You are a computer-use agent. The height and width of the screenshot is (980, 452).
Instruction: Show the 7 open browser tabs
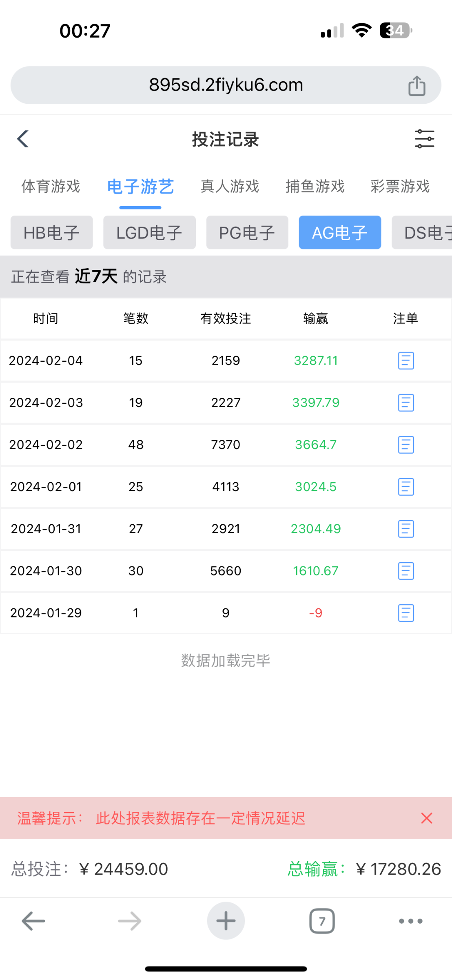[x=322, y=921]
